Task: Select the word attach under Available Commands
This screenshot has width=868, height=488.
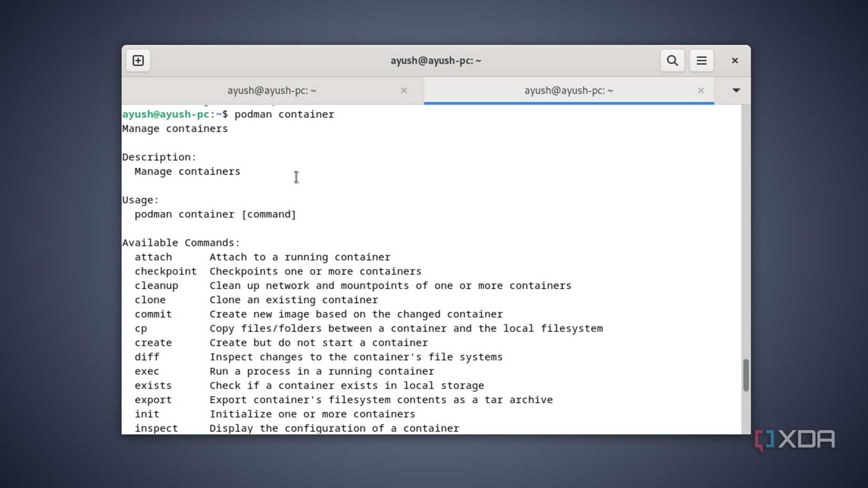Action: coord(153,257)
